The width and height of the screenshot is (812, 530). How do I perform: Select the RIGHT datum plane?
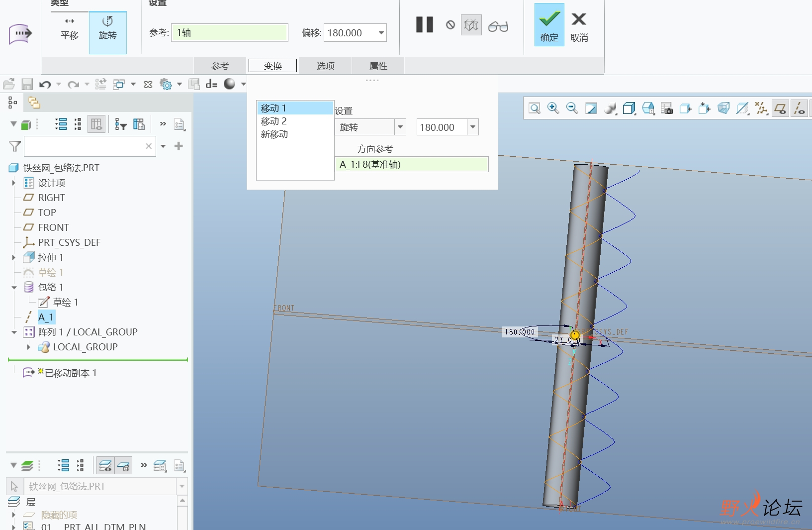click(x=51, y=198)
